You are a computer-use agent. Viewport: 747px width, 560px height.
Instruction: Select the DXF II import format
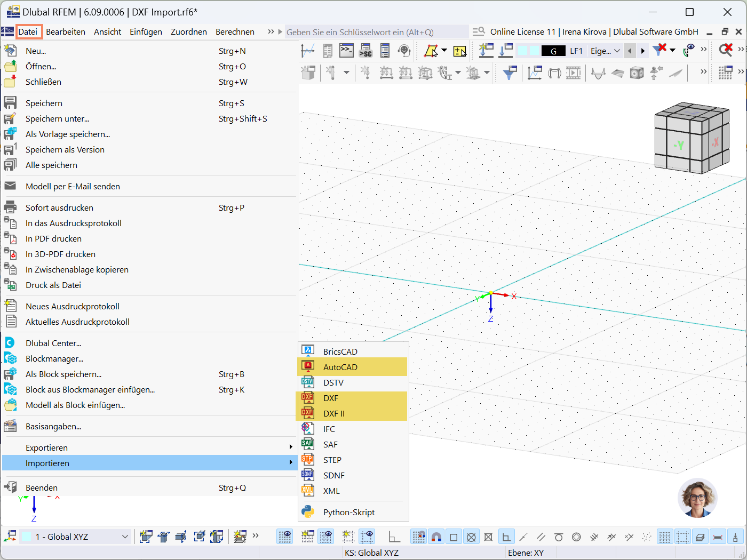336,413
